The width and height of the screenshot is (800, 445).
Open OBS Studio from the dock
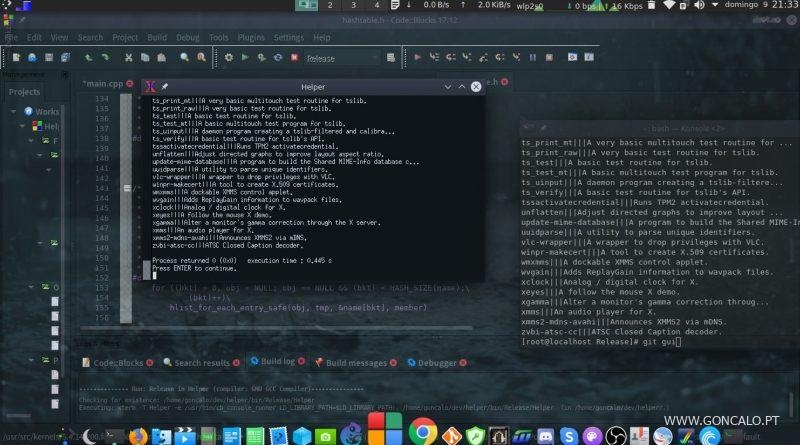[616, 436]
